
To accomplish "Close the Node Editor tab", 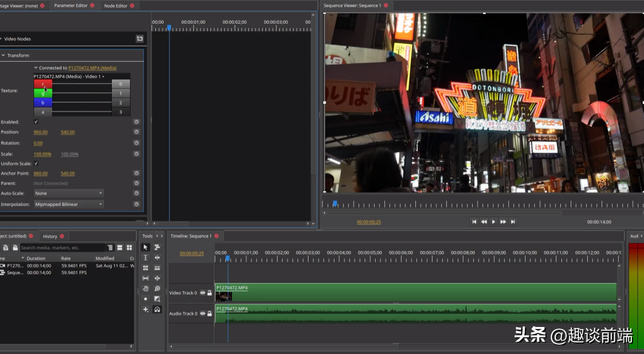I will (132, 6).
